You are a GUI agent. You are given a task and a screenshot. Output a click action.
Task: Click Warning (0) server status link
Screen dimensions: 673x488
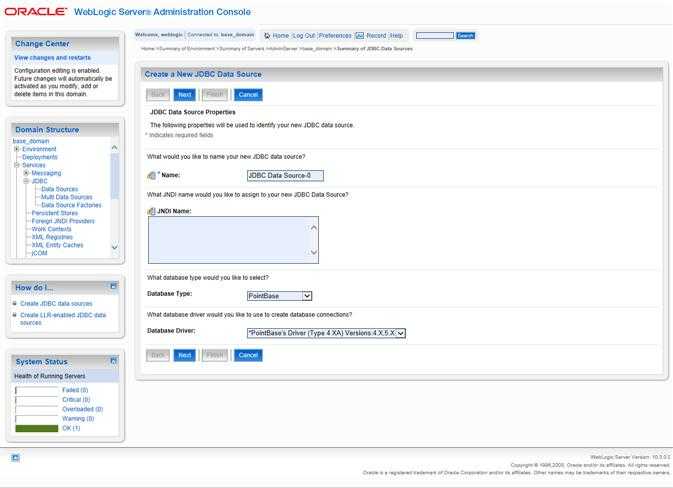[x=78, y=418]
